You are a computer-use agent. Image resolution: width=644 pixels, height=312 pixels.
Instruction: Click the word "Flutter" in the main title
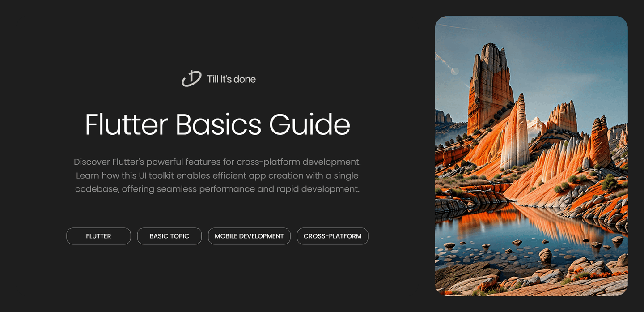pos(126,124)
